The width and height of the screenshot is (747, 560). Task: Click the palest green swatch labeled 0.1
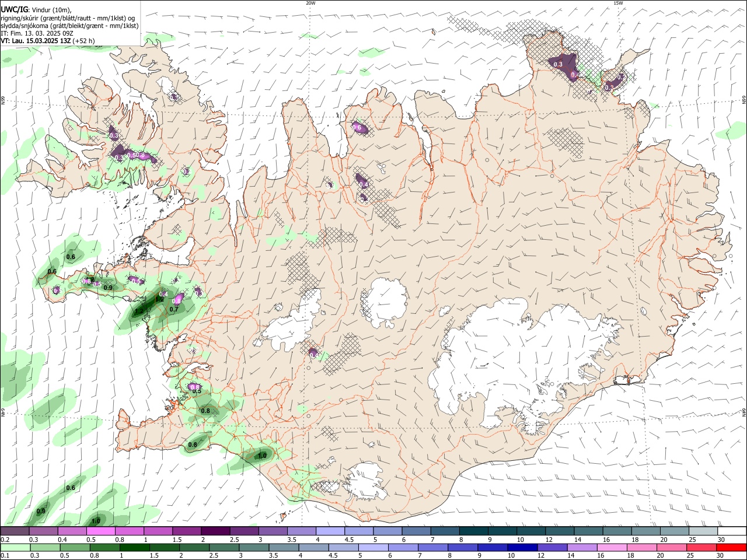click(x=15, y=547)
